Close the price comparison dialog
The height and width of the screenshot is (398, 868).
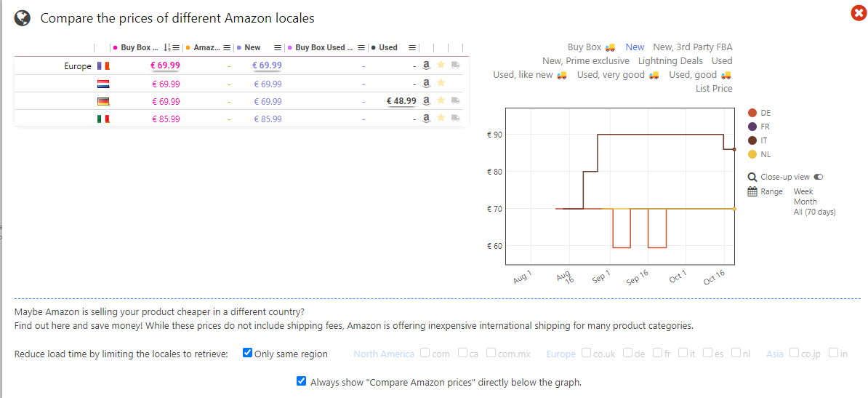857,14
